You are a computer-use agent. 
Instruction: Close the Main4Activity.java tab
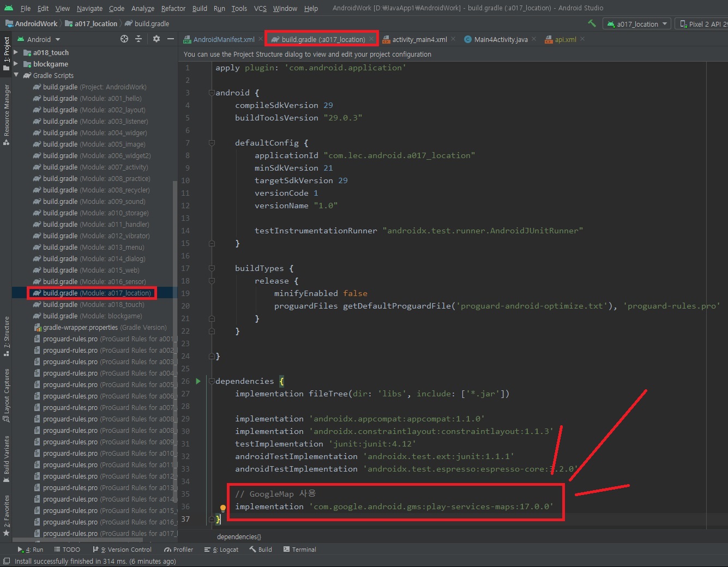[534, 39]
